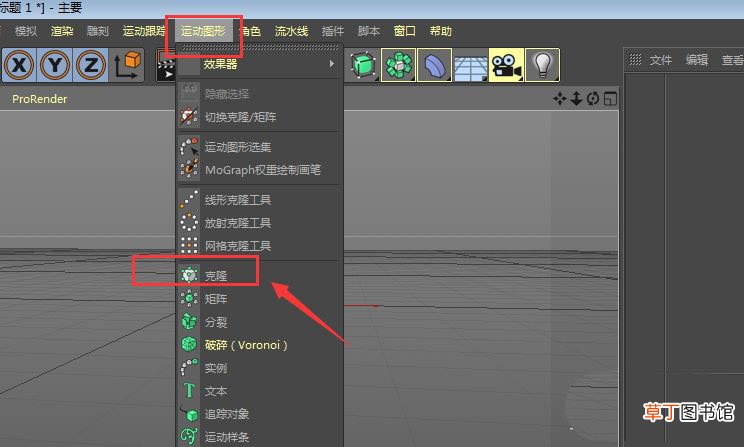Screen dimensions: 744x447
Task: Open the 窗口 menu
Action: click(405, 31)
